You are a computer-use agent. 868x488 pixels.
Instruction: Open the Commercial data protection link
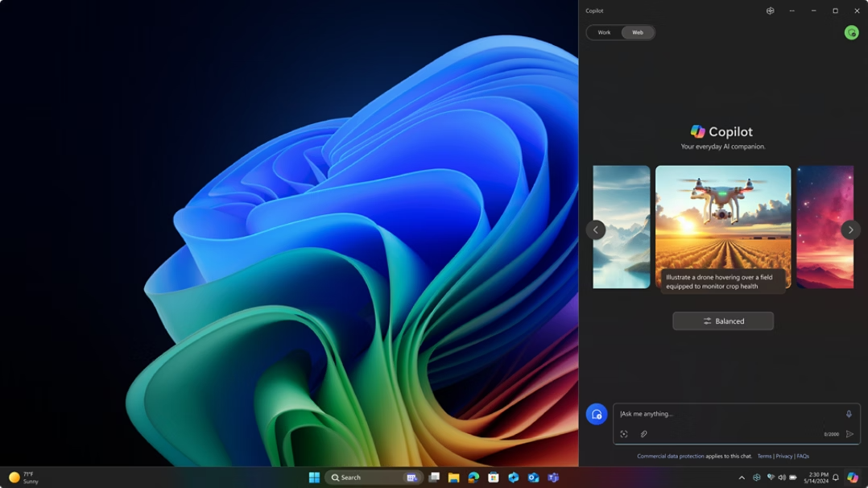coord(671,457)
